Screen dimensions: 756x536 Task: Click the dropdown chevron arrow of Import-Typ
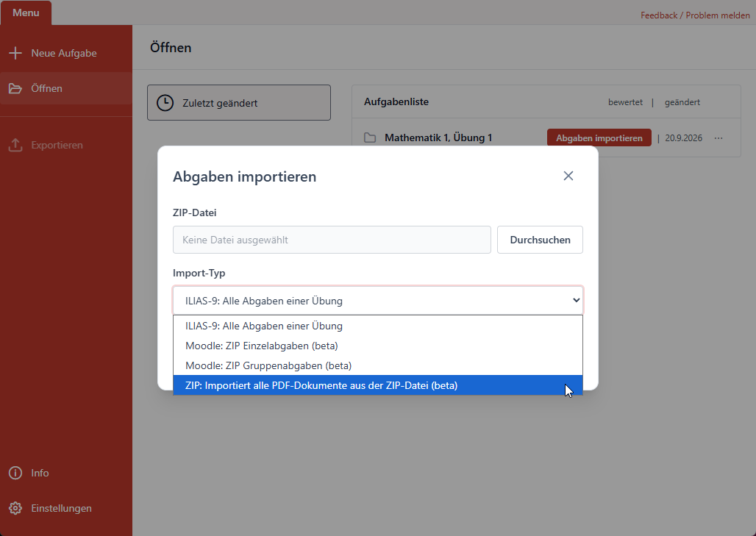[x=576, y=300]
